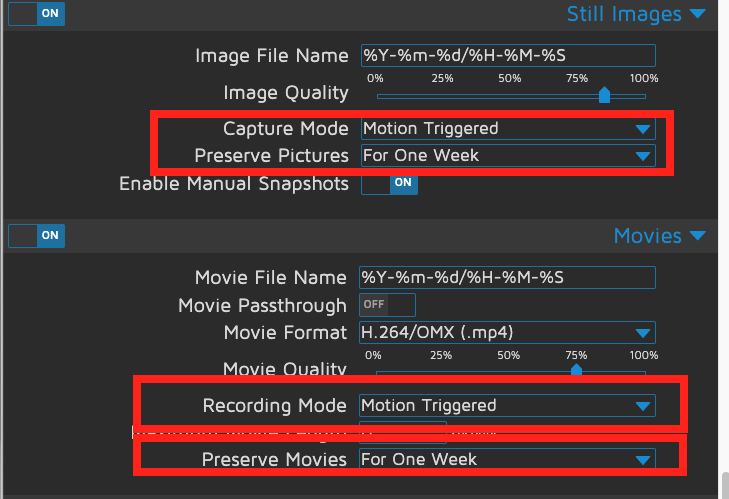Toggle the Still Images section ON switch
This screenshot has height=499, width=729.
[x=37, y=14]
